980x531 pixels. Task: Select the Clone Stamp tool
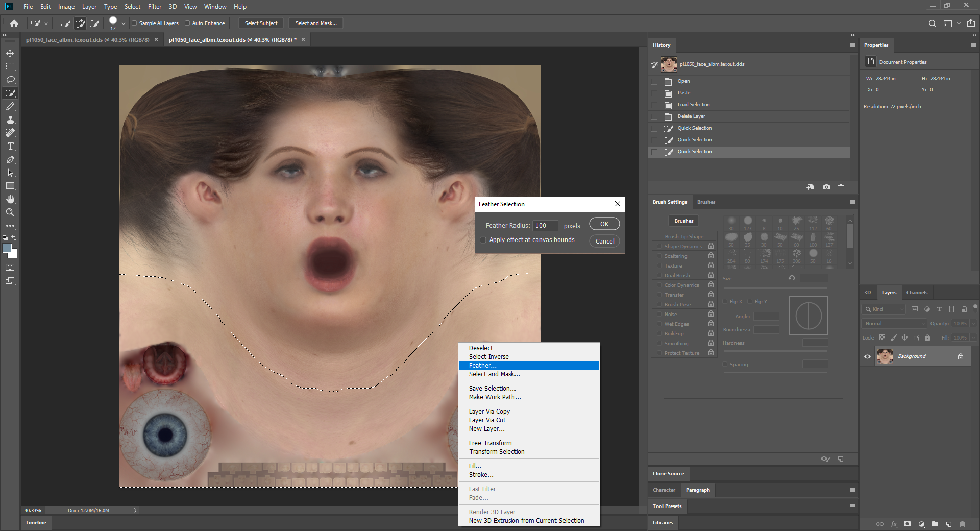click(x=10, y=119)
